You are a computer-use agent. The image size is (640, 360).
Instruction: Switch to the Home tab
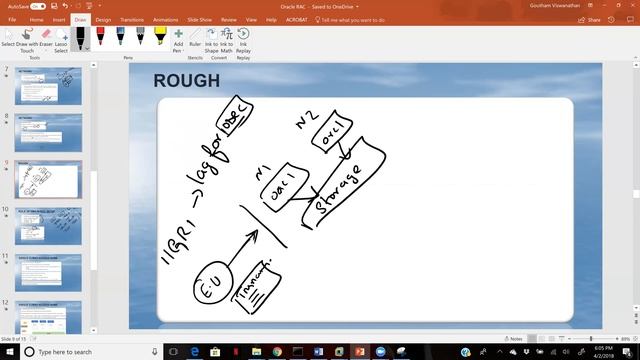pyautogui.click(x=36, y=20)
